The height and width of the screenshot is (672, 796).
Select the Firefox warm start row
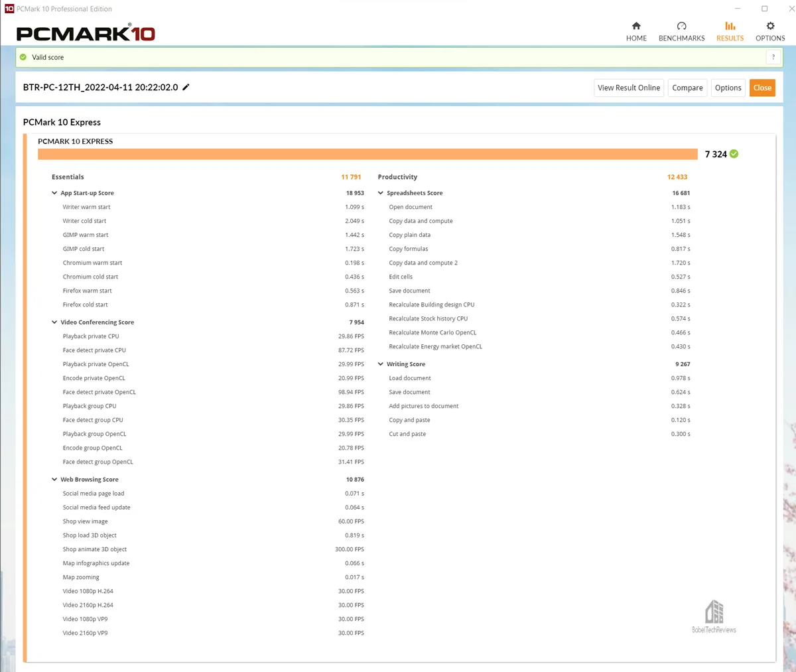[x=213, y=291]
